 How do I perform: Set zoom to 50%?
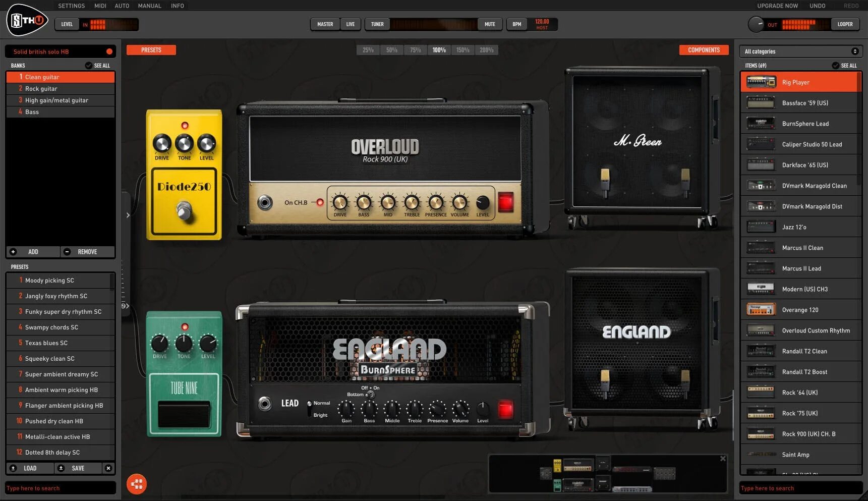(392, 50)
